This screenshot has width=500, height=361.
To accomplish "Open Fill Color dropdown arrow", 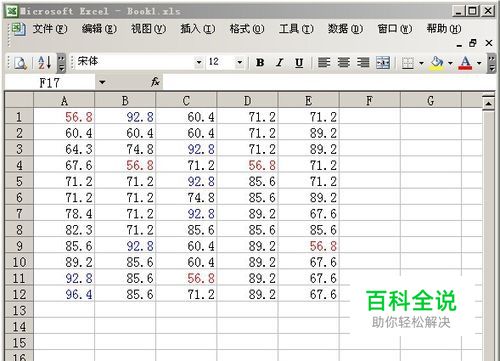I will pyautogui.click(x=450, y=63).
